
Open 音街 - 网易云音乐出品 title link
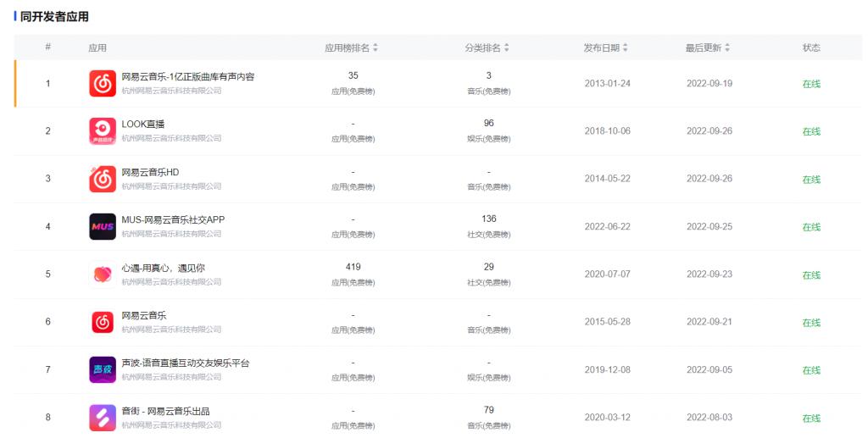[x=165, y=411]
